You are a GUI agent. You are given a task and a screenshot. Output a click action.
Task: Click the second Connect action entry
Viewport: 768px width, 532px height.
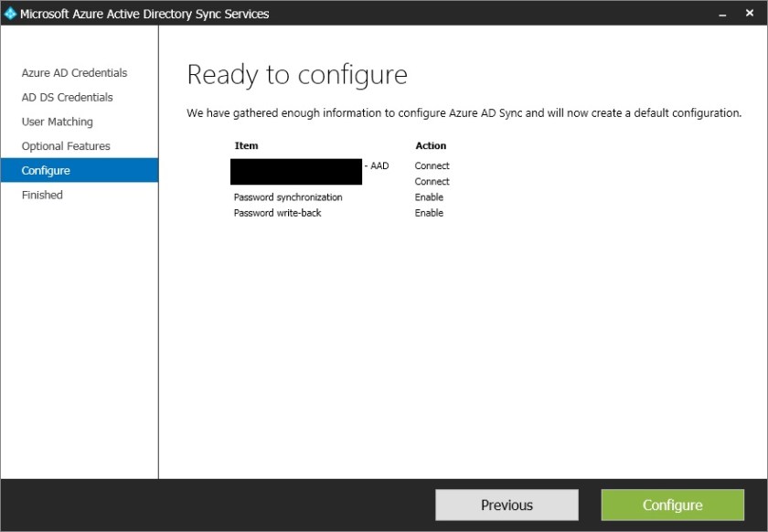(432, 181)
